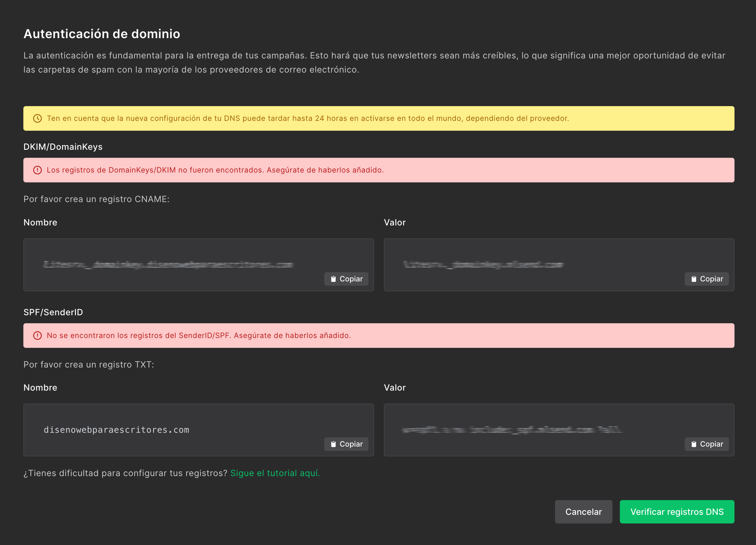
Task: Select the disenowebparaescritores.com text
Action: 116,430
